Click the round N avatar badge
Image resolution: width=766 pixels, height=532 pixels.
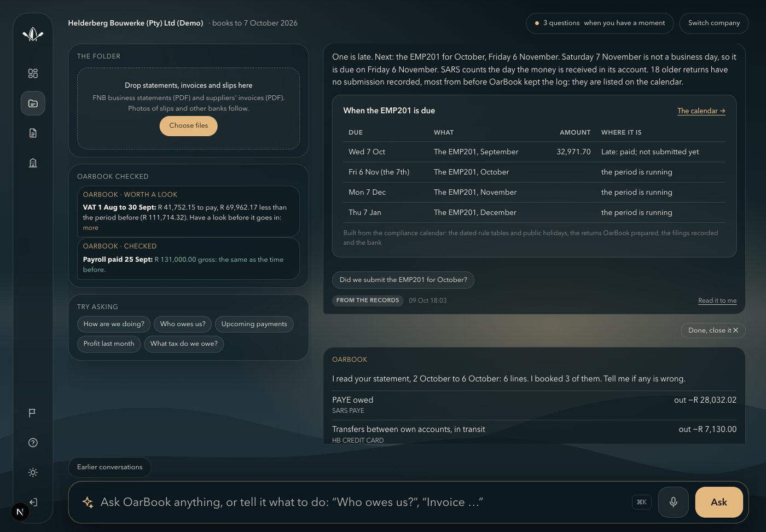pyautogui.click(x=20, y=512)
